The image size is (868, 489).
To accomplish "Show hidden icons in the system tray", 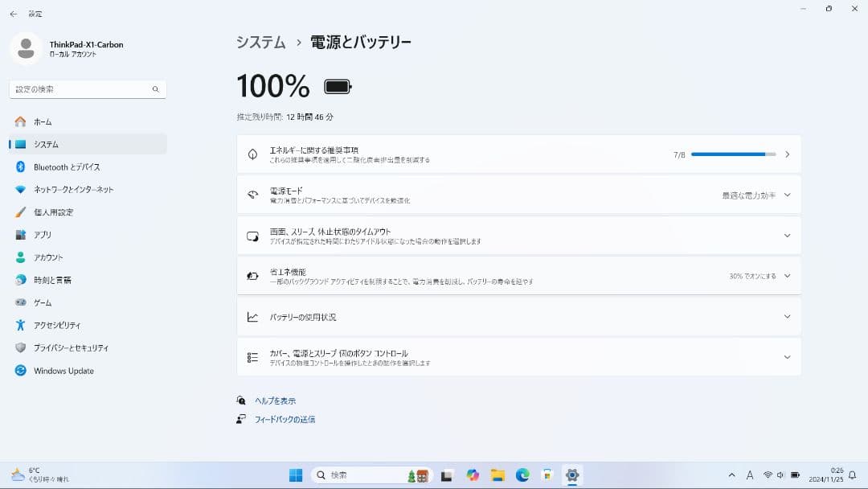I will pyautogui.click(x=732, y=475).
